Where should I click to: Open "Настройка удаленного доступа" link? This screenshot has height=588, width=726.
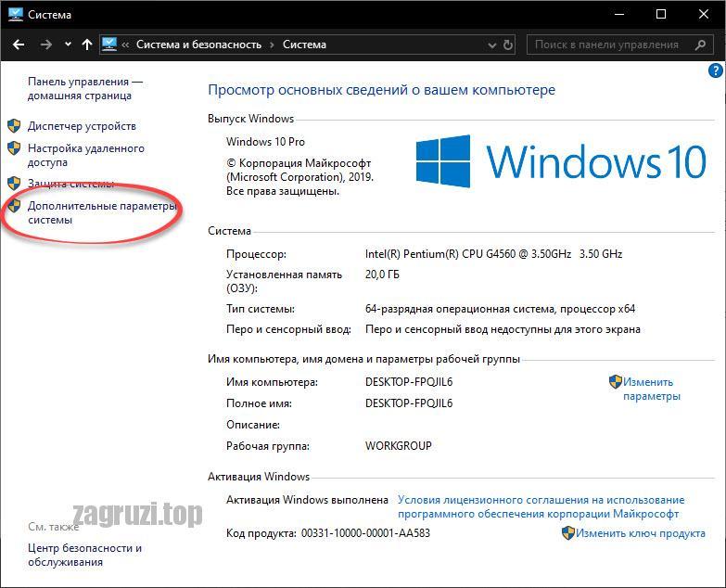[86, 155]
